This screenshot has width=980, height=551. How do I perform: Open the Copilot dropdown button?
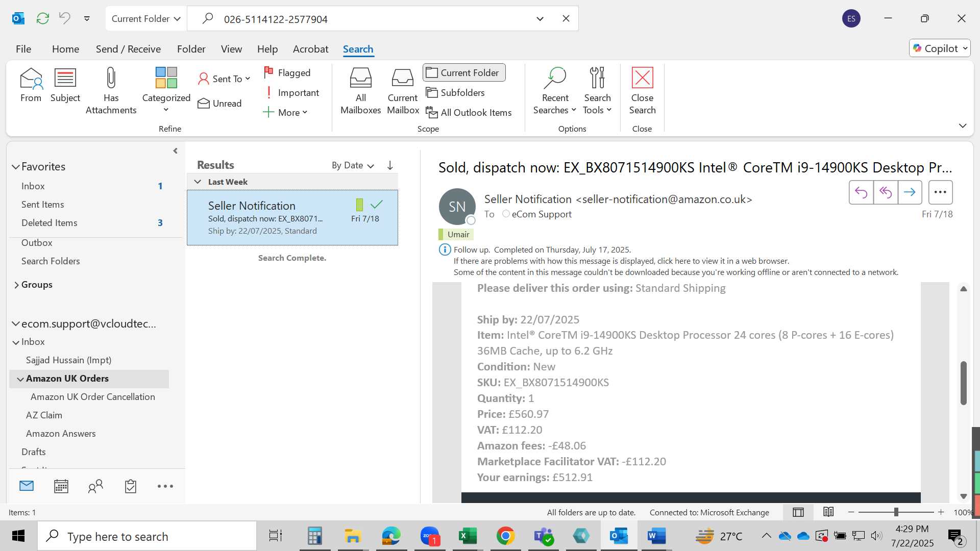point(940,48)
